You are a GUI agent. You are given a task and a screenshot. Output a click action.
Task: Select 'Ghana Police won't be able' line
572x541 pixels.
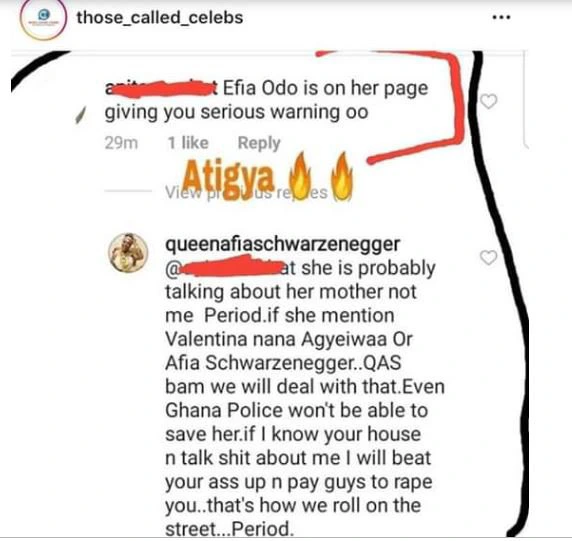[297, 410]
